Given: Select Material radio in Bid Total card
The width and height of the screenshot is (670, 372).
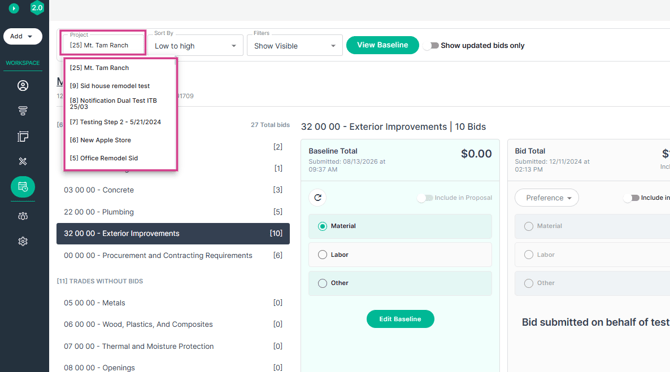Looking at the screenshot, I should [x=529, y=226].
